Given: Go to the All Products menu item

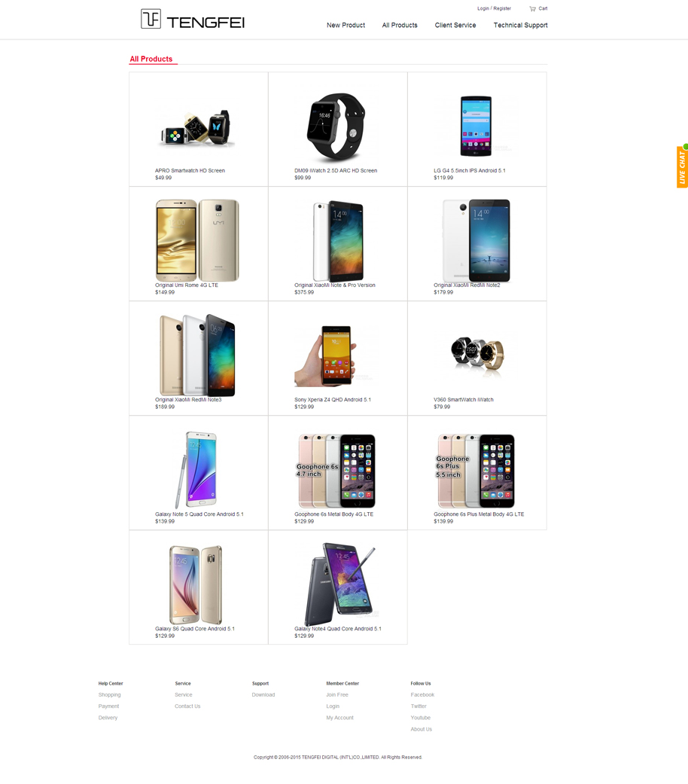Looking at the screenshot, I should pyautogui.click(x=400, y=25).
